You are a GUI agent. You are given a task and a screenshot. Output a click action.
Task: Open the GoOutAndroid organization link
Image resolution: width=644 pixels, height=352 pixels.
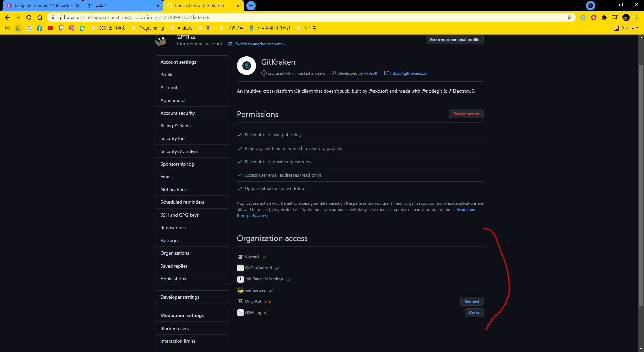[258, 268]
